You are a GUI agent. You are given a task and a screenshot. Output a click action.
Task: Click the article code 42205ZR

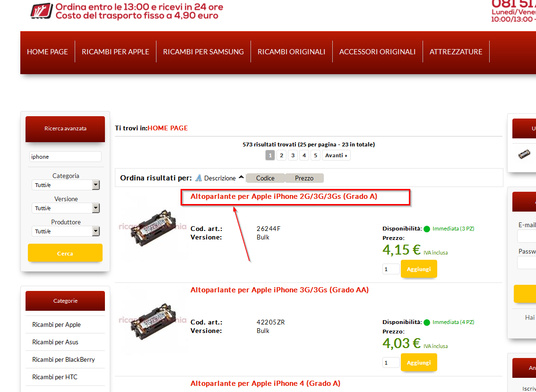(271, 323)
